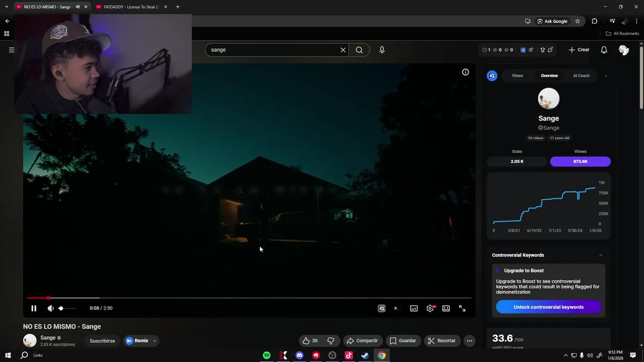Mute the video using the speaker icon
This screenshot has width=644, height=362.
50,308
